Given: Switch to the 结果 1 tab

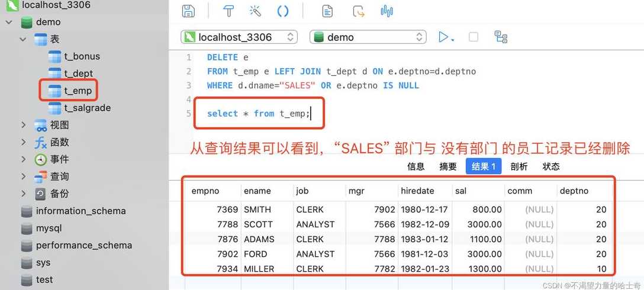Looking at the screenshot, I should (484, 166).
